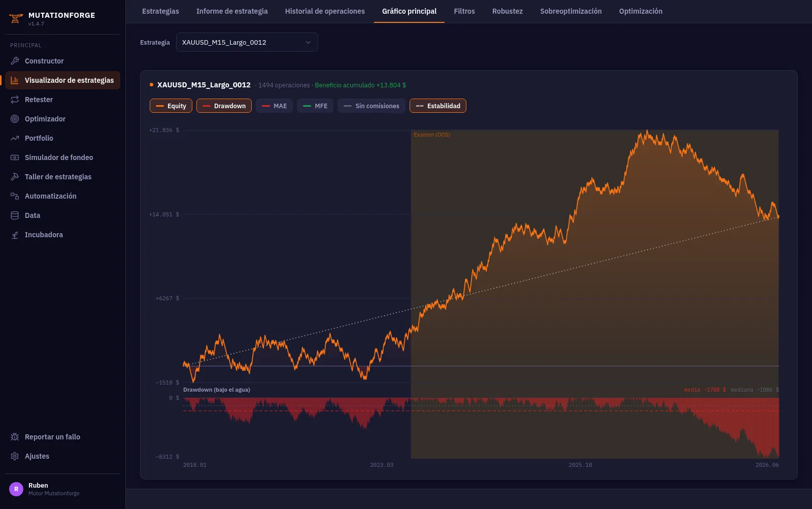
Task: Click the chart title XAUUSD_M15_Largo_0012
Action: point(204,85)
